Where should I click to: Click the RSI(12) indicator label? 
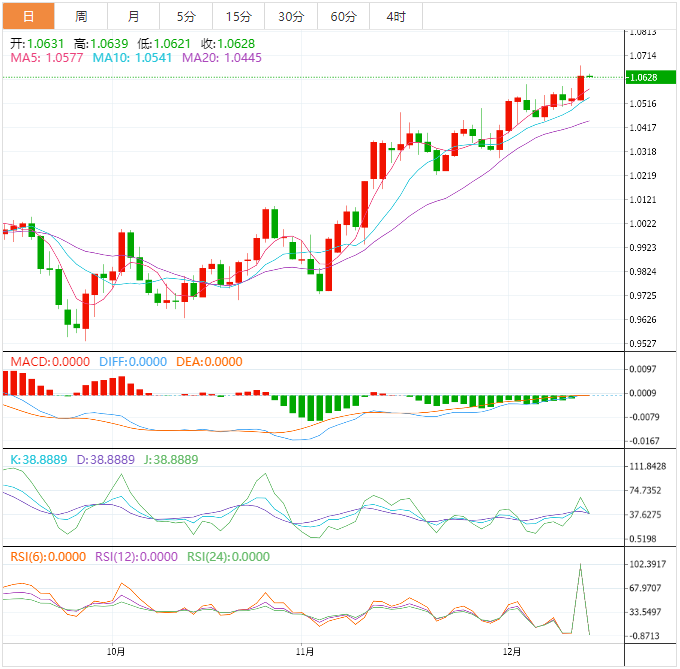[x=136, y=557]
